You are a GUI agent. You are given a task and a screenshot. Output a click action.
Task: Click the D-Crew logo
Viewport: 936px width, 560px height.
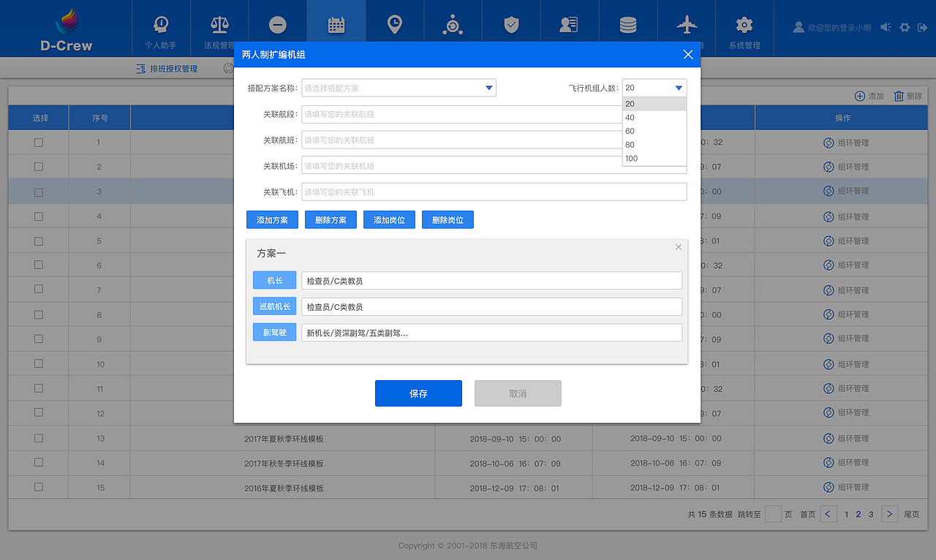67,30
